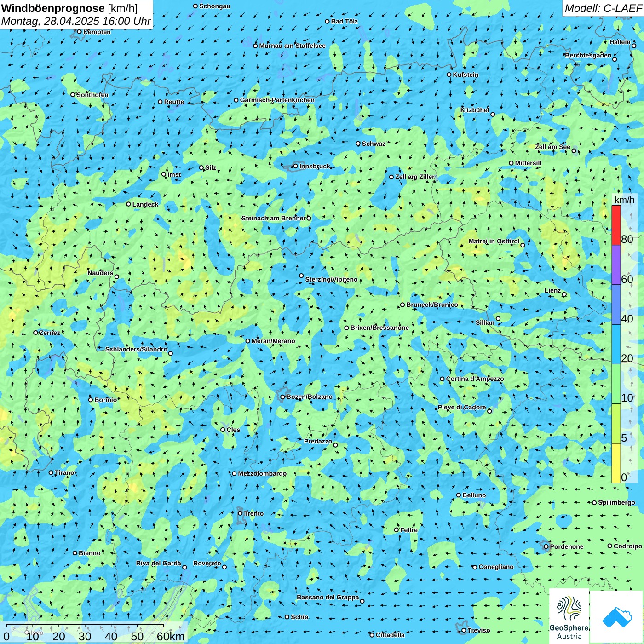Click the Landeck location dot
This screenshot has width=644, height=644.
pos(128,204)
